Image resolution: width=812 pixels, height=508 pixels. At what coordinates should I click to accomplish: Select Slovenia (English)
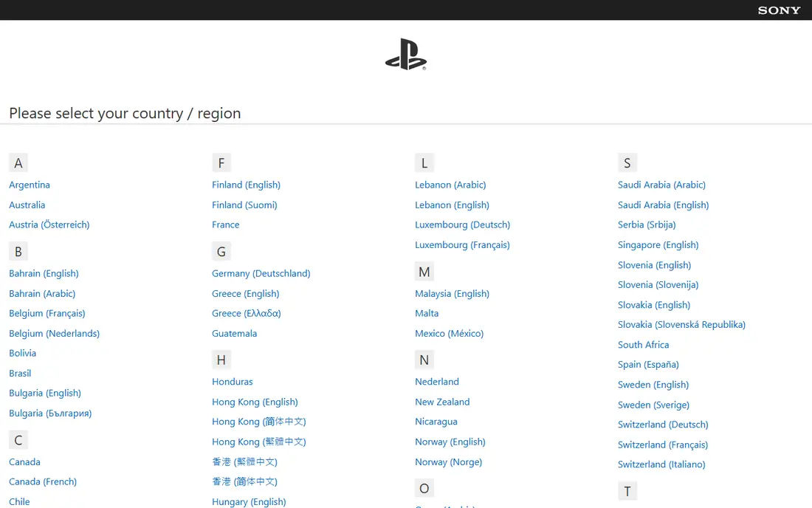tap(655, 265)
